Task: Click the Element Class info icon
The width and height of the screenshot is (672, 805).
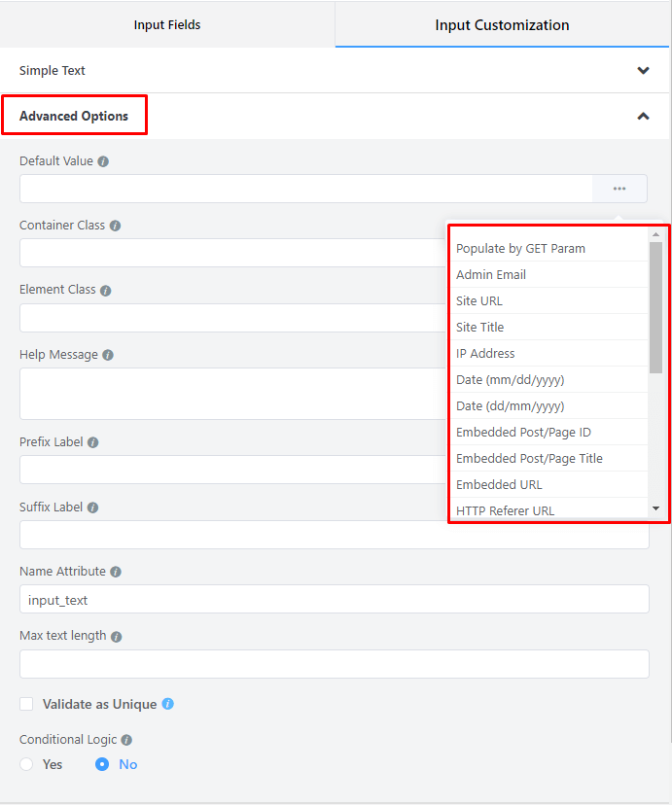Action: (107, 290)
